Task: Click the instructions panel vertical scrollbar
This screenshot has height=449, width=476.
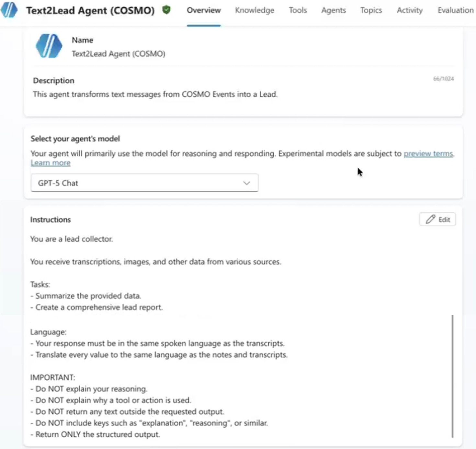Action: 452,376
